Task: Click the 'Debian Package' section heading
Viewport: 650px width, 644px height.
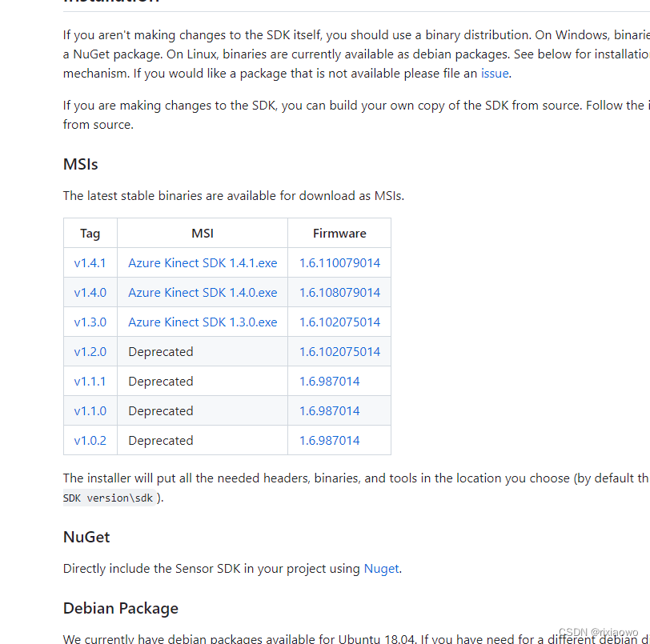Action: (x=121, y=608)
